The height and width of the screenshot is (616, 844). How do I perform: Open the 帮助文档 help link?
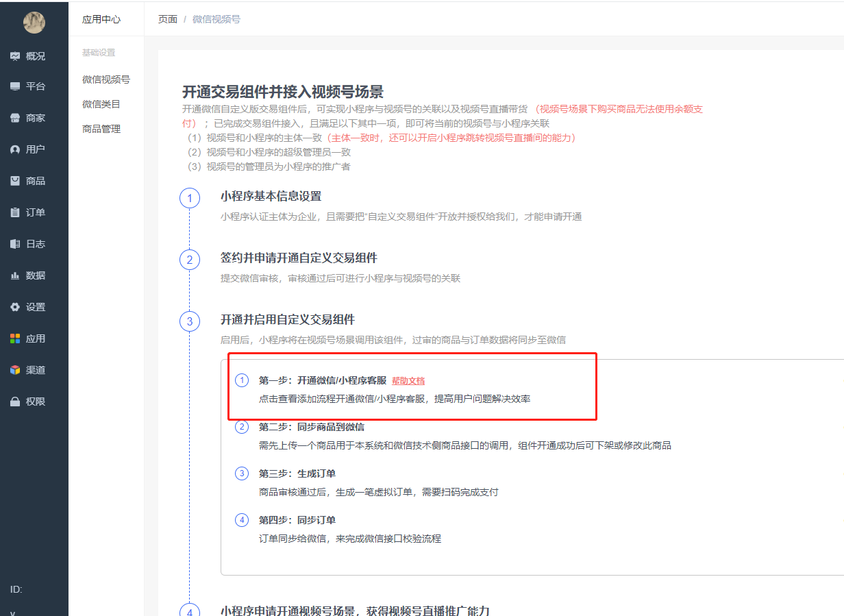[408, 381]
